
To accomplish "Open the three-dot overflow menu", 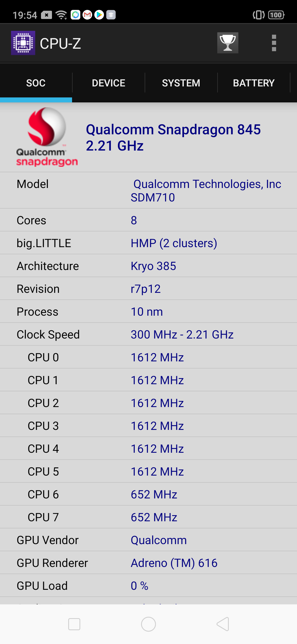I will (274, 43).
